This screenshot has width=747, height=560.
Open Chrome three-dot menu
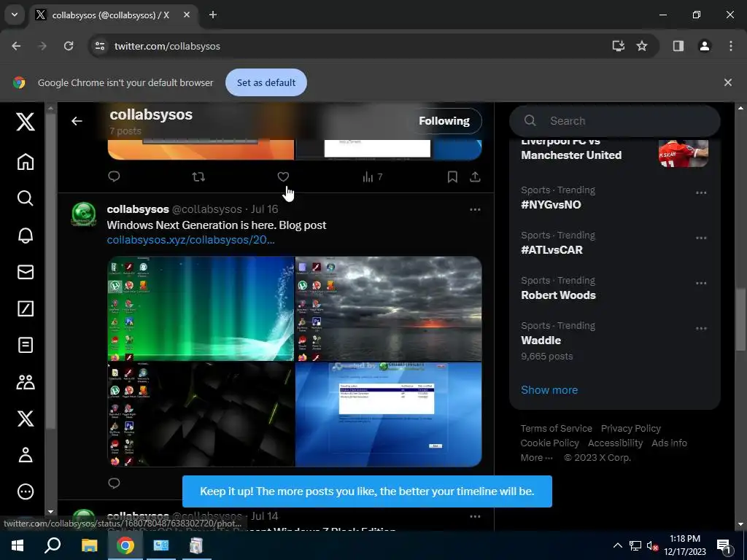point(730,46)
